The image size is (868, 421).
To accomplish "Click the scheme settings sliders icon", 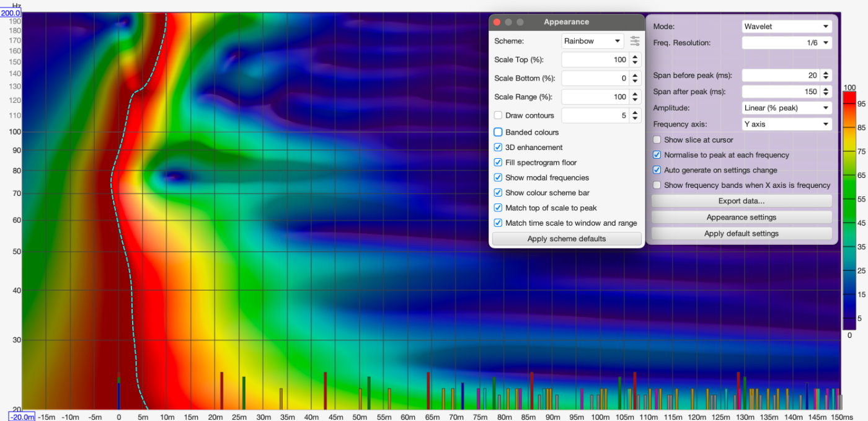I will click(x=635, y=41).
